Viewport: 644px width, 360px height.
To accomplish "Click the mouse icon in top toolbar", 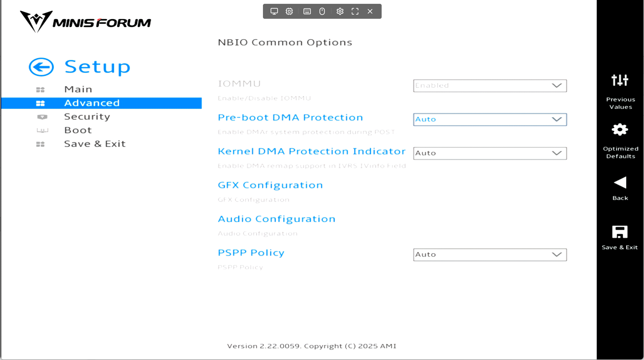I will (322, 11).
